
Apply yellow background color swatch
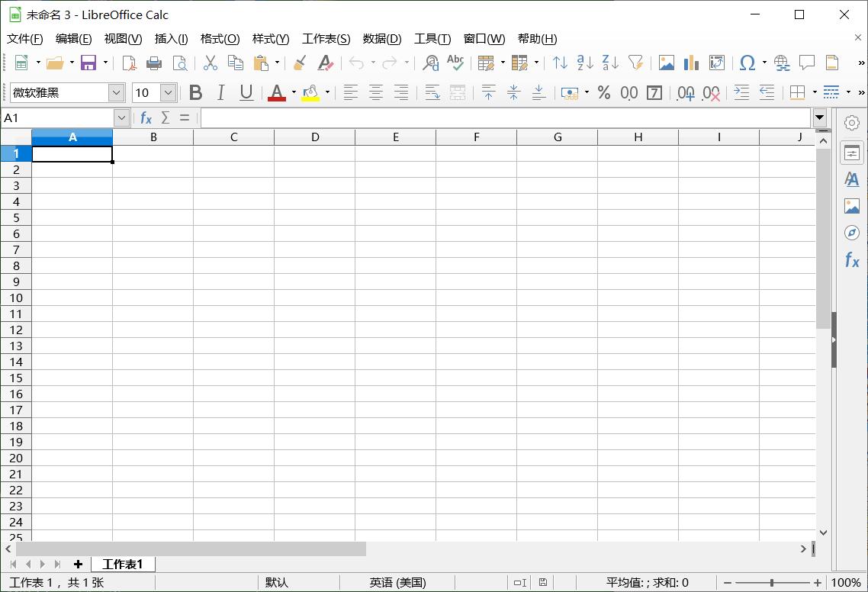pyautogui.click(x=310, y=92)
